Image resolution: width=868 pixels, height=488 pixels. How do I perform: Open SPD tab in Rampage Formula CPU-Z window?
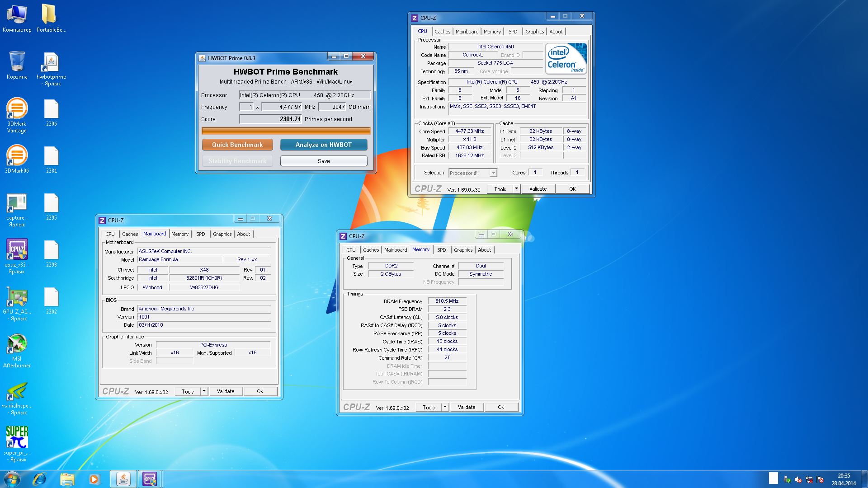tap(200, 234)
